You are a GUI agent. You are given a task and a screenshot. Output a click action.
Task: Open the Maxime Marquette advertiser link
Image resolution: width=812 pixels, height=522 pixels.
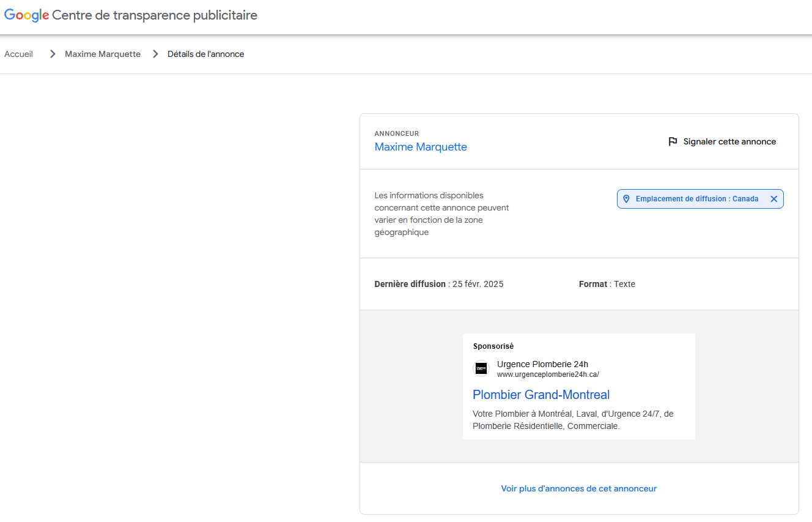point(421,147)
